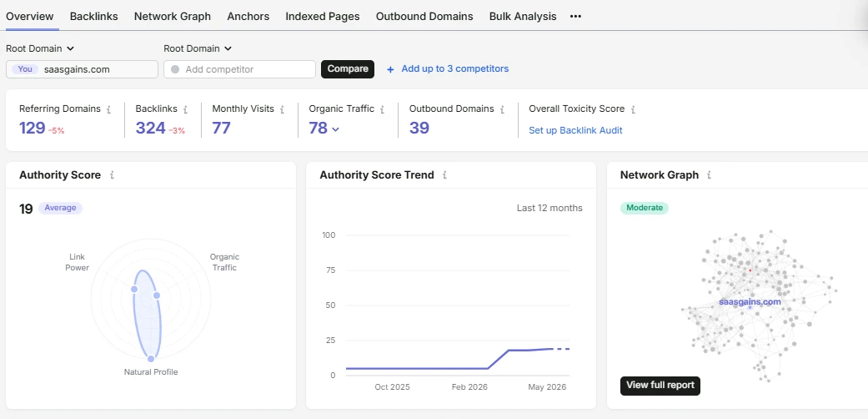Viewport: 868px width, 419px height.
Task: Open the Indexed Pages tab
Action: [x=322, y=16]
